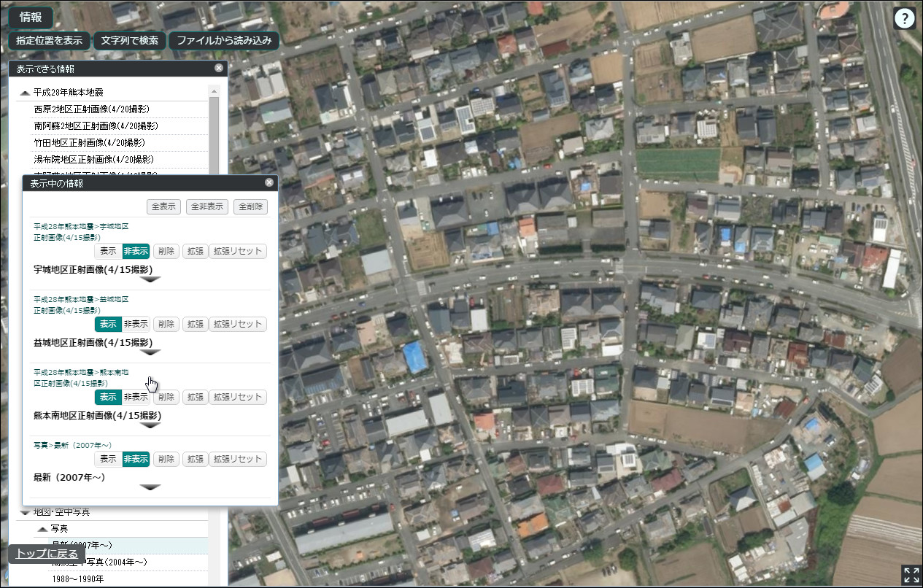Click blue-tarp roof house on map
This screenshot has width=923, height=588.
(x=415, y=357)
